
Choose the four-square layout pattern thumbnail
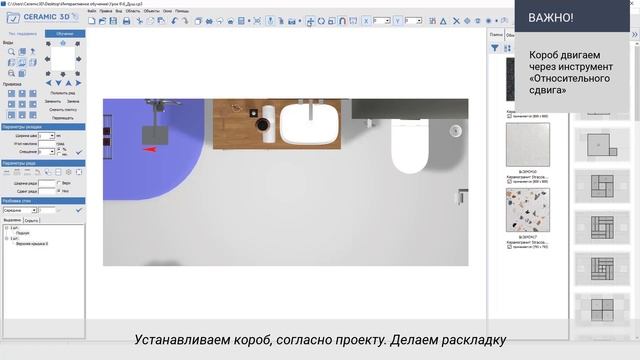602,310
